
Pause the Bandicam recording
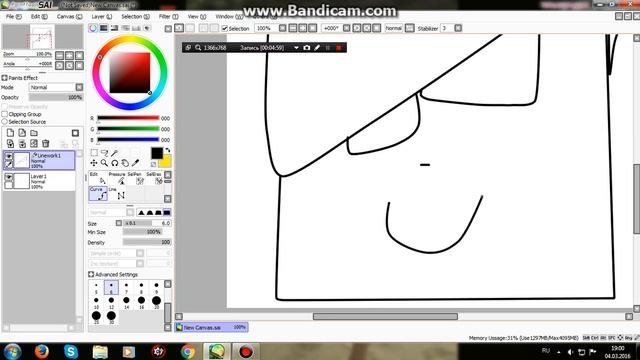click(x=328, y=48)
